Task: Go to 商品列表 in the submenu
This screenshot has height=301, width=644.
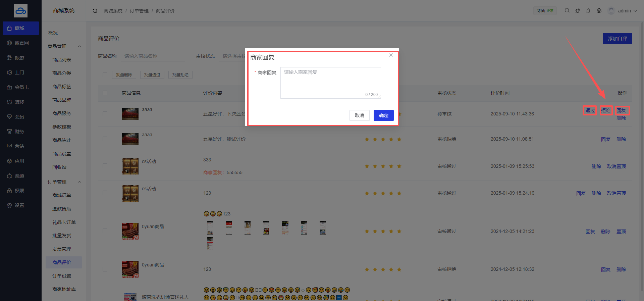Action: tap(62, 60)
